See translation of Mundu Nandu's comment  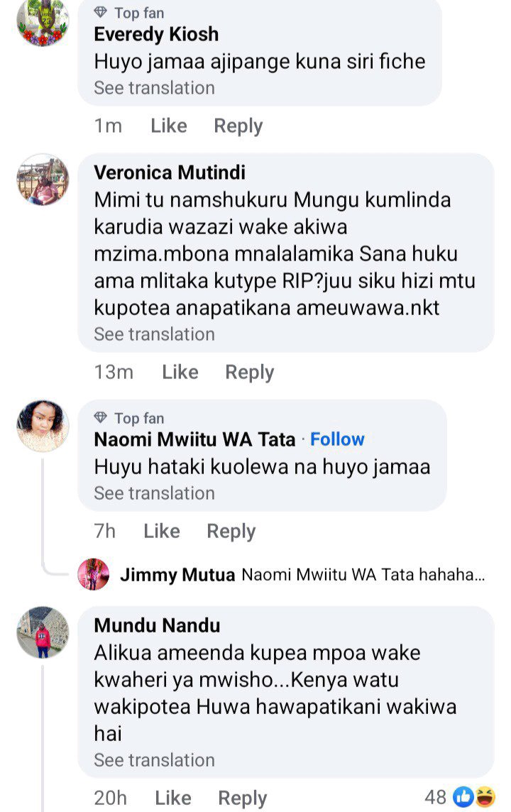[x=154, y=760]
